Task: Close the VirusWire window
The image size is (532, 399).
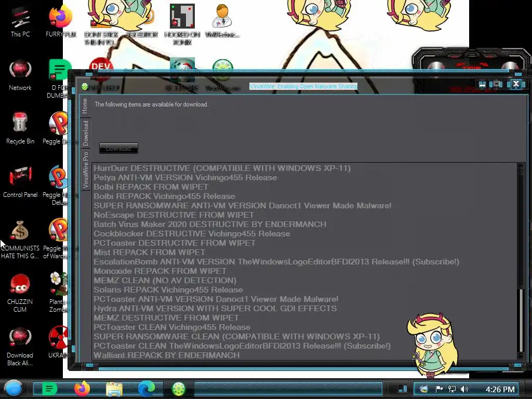Action: pos(516,84)
